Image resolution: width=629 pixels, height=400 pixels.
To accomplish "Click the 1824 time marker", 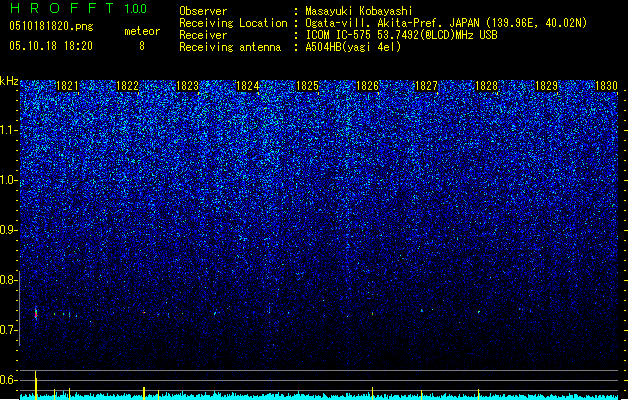I will click(x=248, y=86).
